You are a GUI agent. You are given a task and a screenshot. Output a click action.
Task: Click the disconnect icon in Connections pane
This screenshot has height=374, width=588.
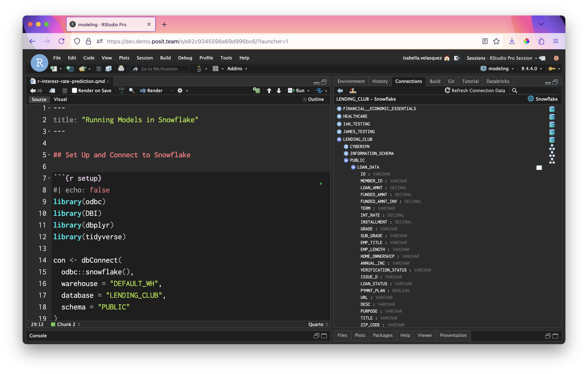point(353,91)
